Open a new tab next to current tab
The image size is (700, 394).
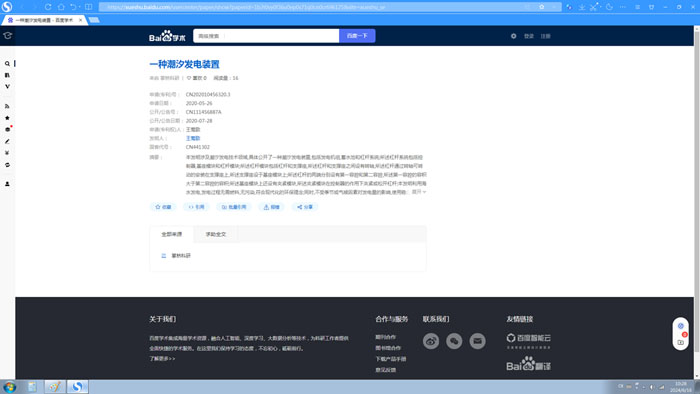[x=94, y=20]
